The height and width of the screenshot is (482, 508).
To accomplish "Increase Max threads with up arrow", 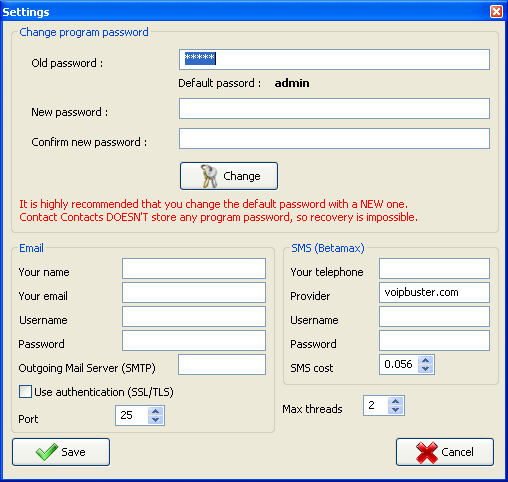I will pyautogui.click(x=396, y=401).
